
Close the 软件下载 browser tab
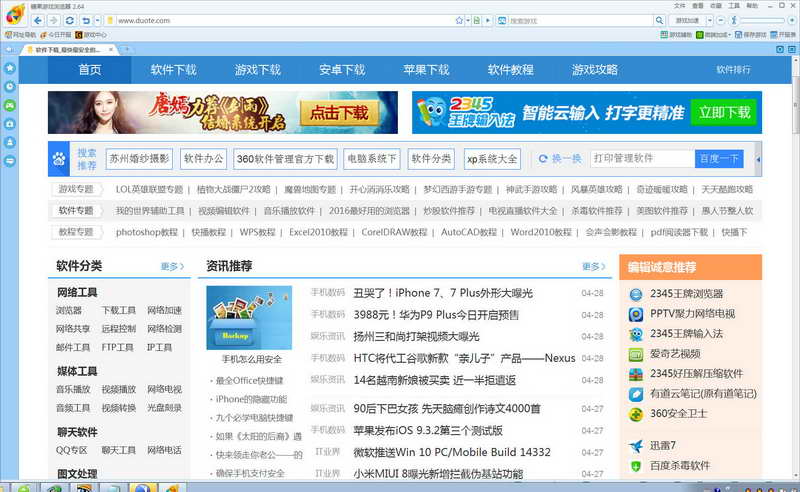click(111, 50)
